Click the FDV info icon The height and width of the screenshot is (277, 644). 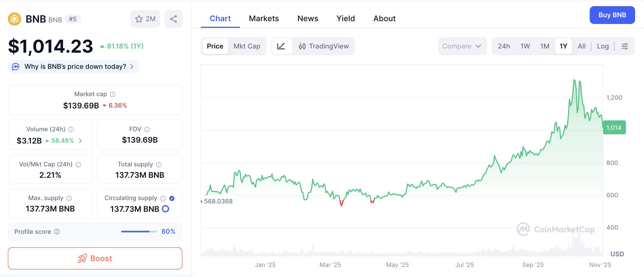[147, 130]
